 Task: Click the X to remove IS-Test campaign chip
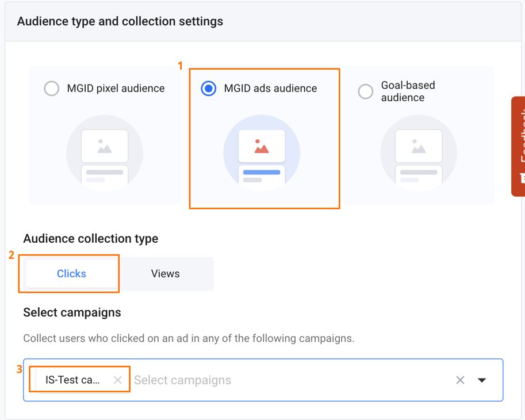[x=117, y=380]
